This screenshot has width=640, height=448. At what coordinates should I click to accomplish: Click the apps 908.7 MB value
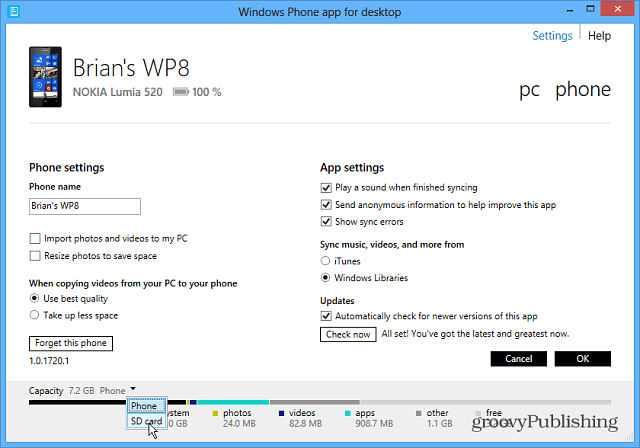374,424
